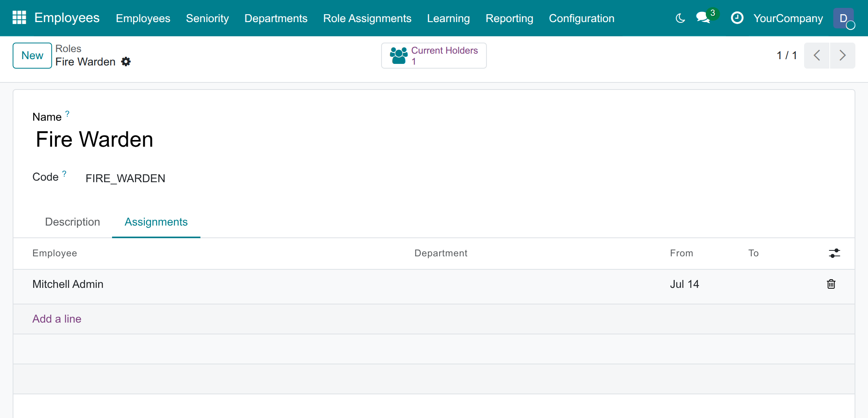Screen dimensions: 868x418
Task: Show Current Holders stat button
Action: (434, 56)
